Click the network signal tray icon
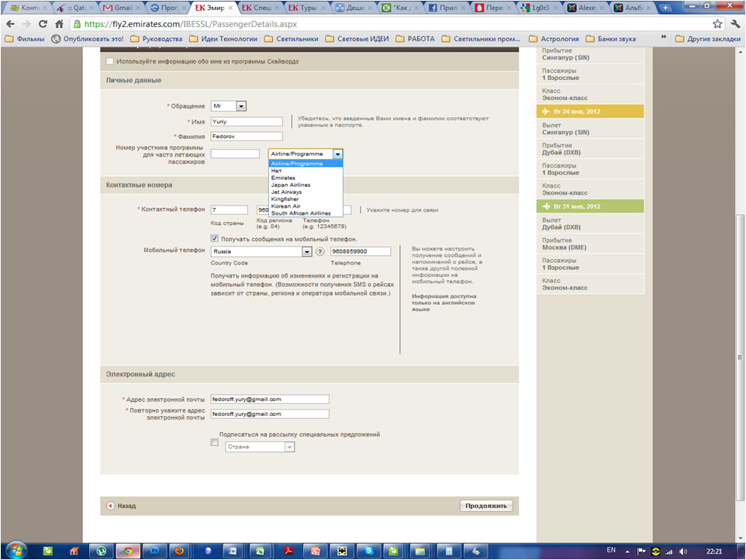 (x=669, y=551)
